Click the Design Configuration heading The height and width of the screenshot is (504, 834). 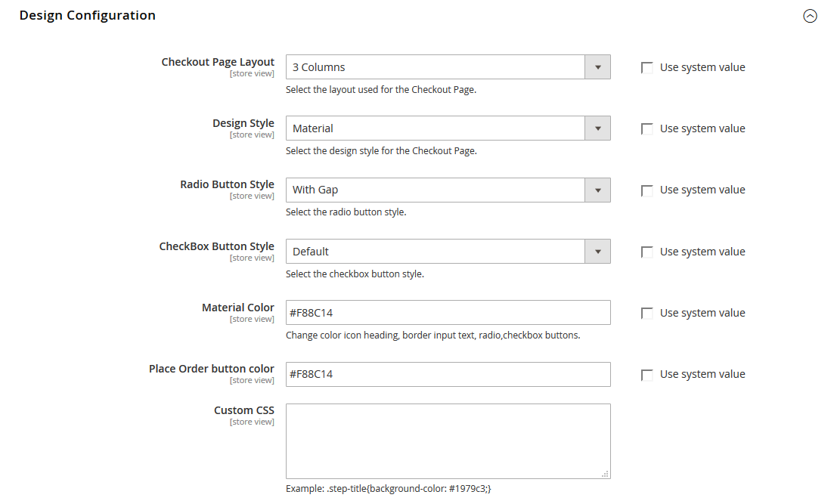88,15
